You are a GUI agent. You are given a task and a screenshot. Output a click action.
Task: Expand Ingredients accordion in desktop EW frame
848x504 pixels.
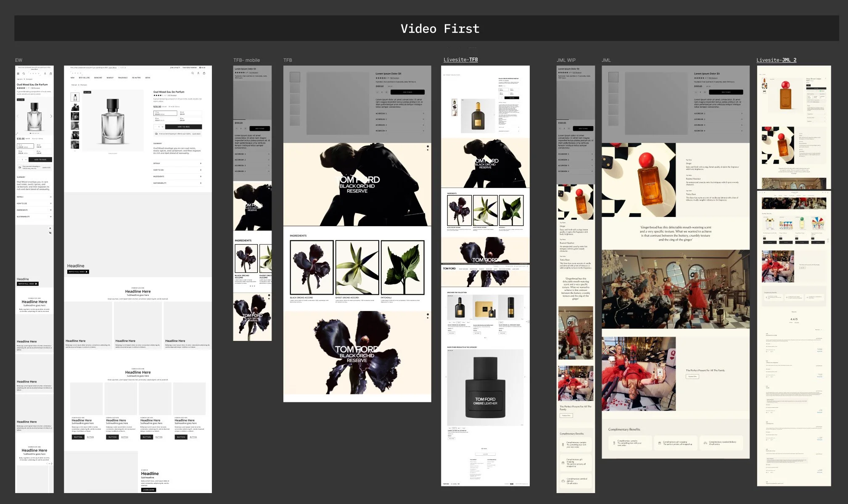[177, 177]
